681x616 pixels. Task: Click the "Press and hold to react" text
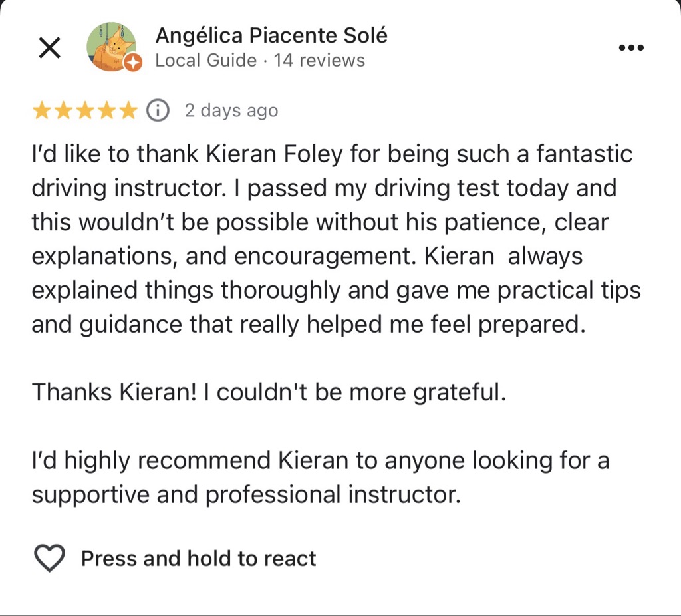tap(198, 558)
